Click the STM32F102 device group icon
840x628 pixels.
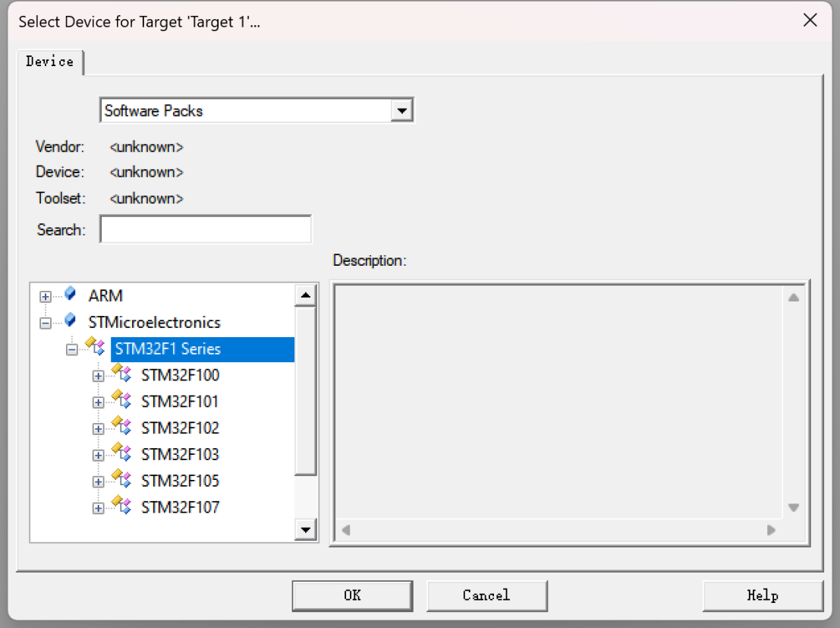(x=121, y=425)
